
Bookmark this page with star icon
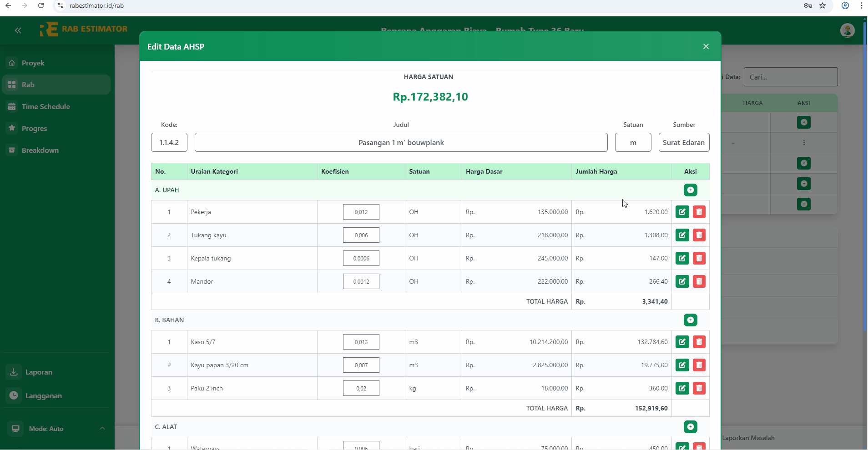tap(823, 6)
